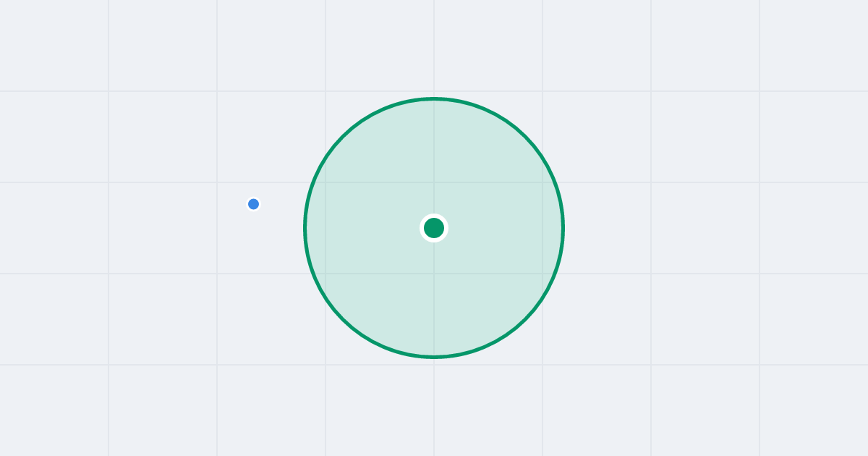This screenshot has height=456, width=868.
Task: Select the green center marker of the circle
Action: (x=434, y=228)
